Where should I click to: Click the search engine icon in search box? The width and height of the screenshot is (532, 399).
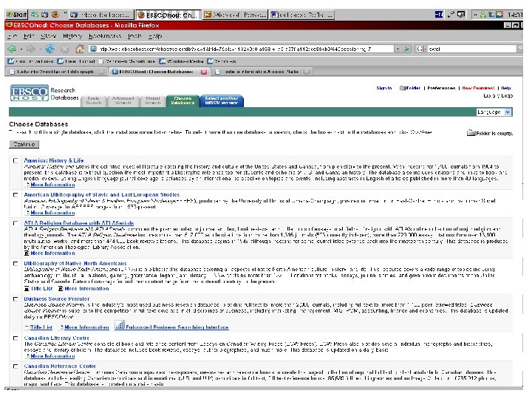tap(420, 50)
